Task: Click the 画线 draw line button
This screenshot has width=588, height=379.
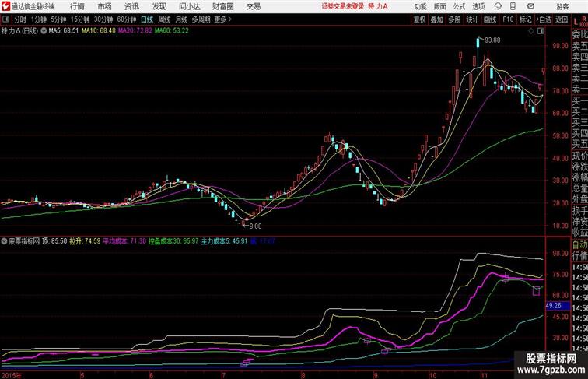Action: (490, 19)
